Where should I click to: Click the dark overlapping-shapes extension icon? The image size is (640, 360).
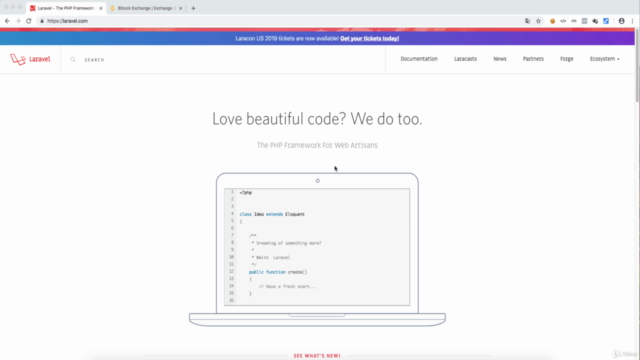click(x=595, y=21)
